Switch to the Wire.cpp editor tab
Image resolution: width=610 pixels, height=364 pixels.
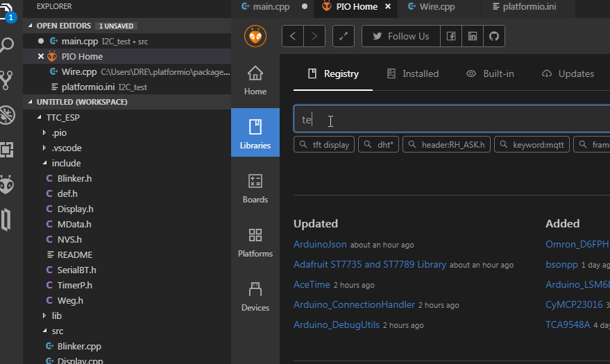437,7
